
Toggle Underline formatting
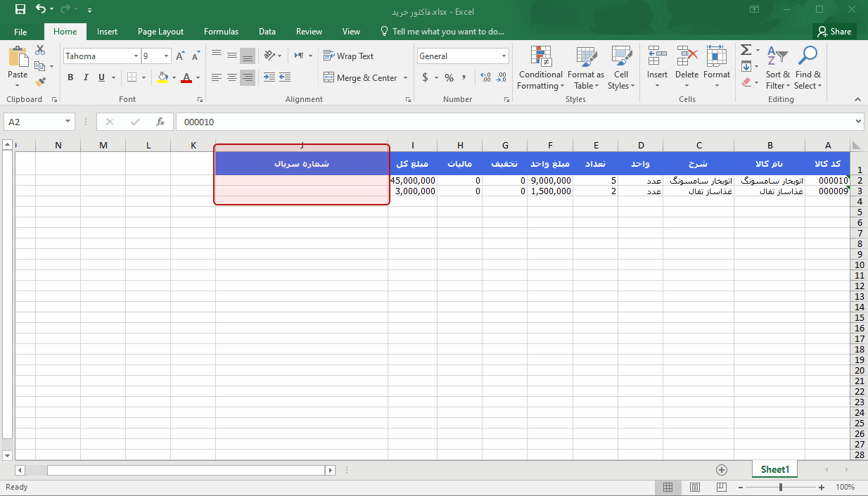coord(102,77)
